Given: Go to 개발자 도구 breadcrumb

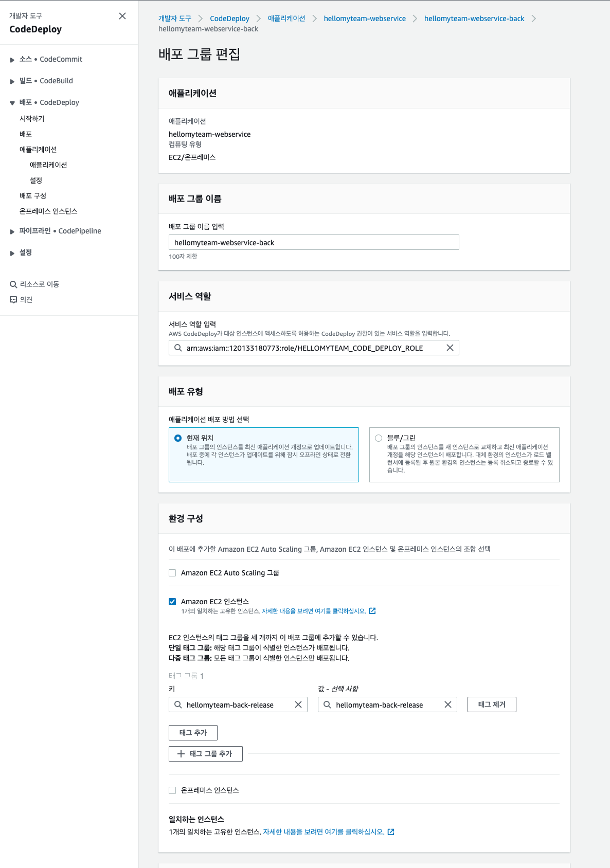Looking at the screenshot, I should pos(175,19).
